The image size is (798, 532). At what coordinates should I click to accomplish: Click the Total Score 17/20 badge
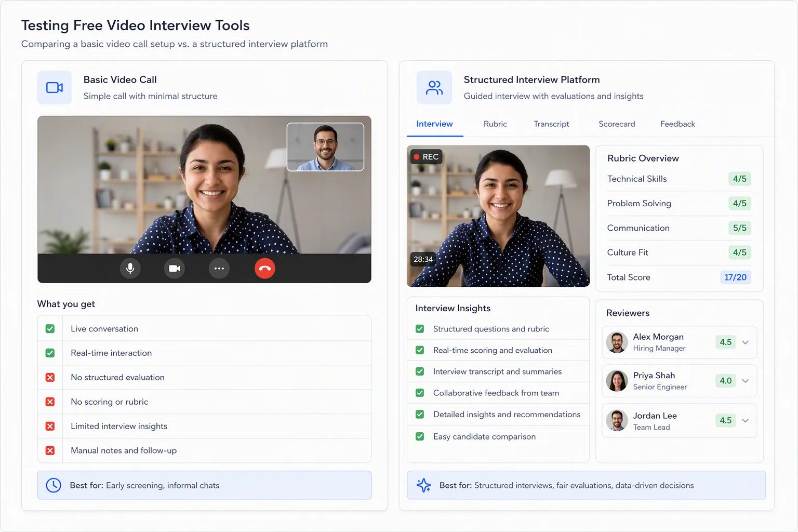tap(736, 277)
